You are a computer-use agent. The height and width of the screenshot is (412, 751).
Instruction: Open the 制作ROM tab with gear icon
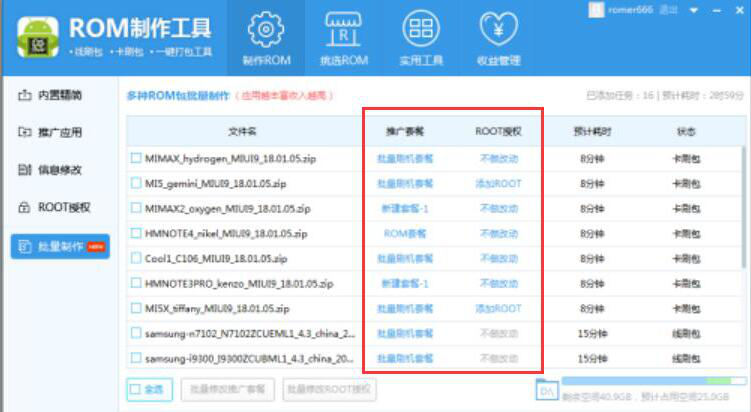[266, 38]
